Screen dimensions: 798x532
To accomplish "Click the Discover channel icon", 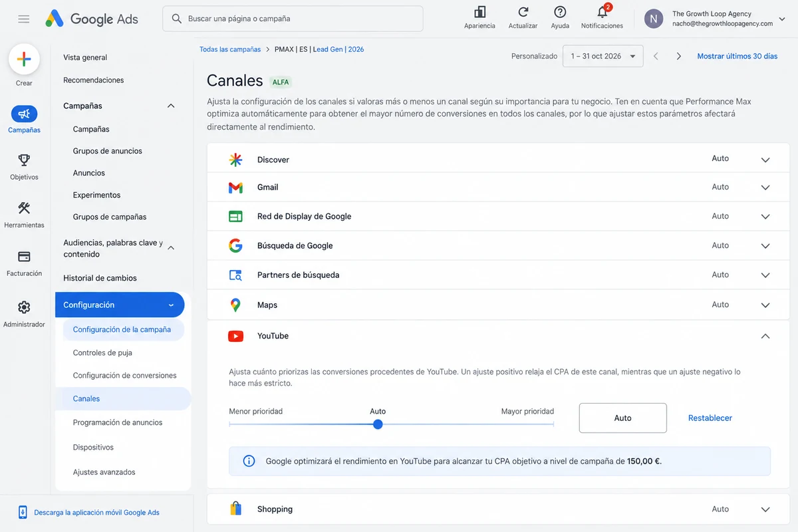I will (x=235, y=160).
